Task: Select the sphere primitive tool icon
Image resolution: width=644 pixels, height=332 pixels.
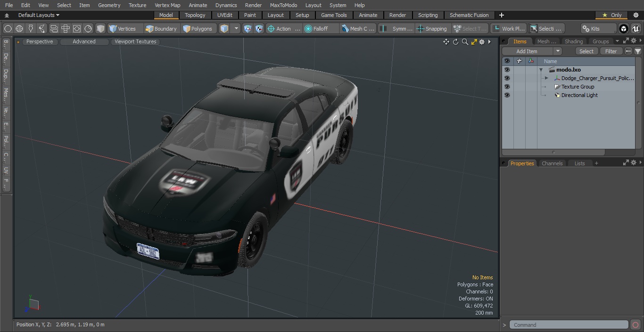Action: [x=8, y=29]
